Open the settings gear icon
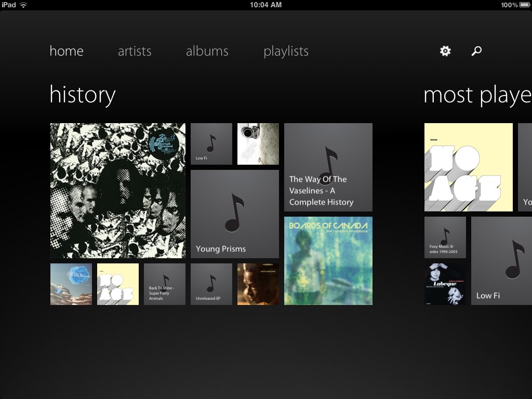 pos(445,51)
